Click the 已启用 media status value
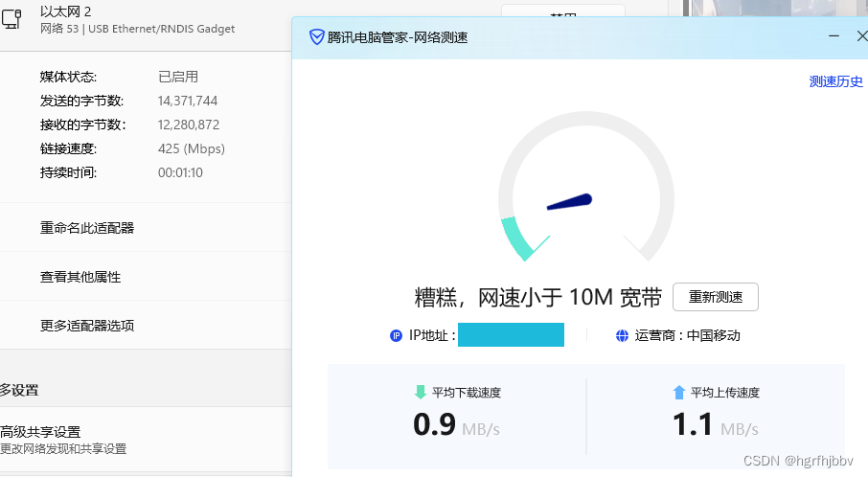The image size is (868, 477). pos(178,77)
